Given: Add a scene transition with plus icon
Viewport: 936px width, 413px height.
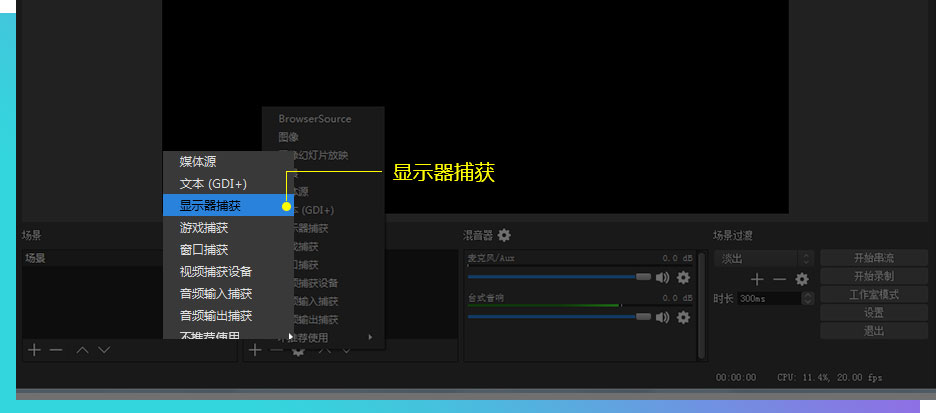Looking at the screenshot, I should 757,279.
